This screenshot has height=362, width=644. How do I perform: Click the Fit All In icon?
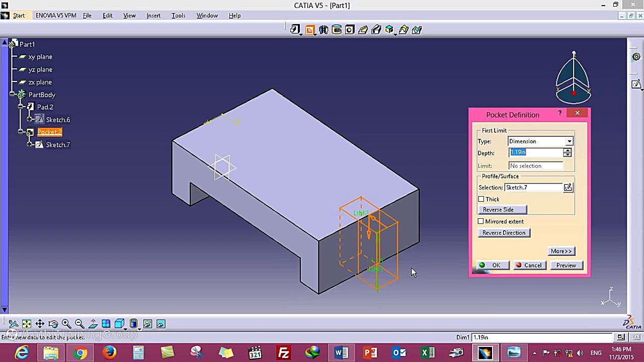point(27,324)
